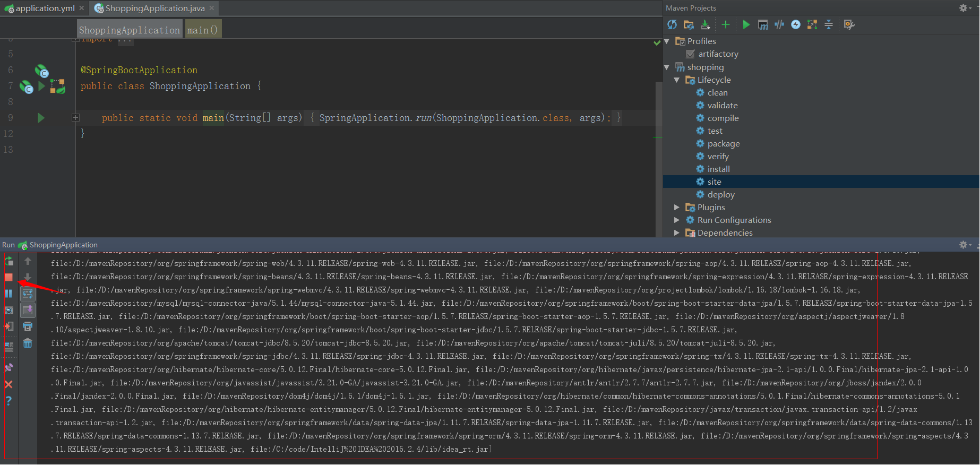Download sources and documentation icon
980x465 pixels.
tap(705, 24)
